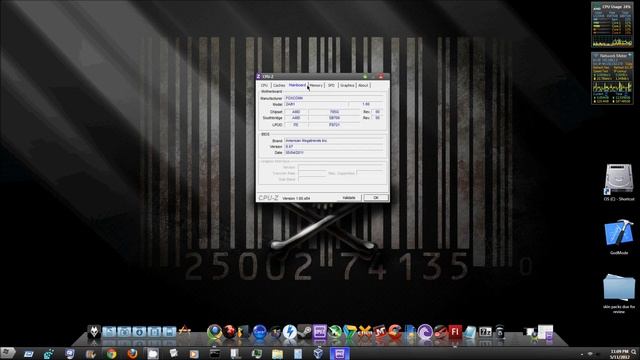This screenshot has height=360, width=640.
Task: Open the purple square icon in dock
Action: click(x=320, y=332)
